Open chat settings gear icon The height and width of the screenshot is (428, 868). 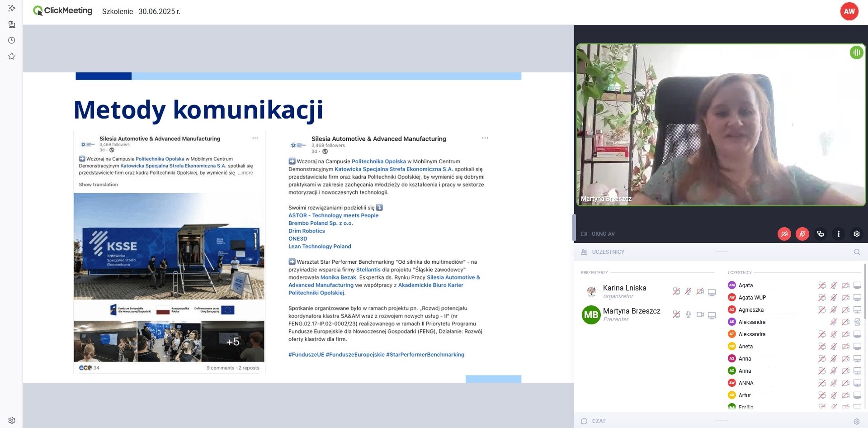(x=856, y=421)
